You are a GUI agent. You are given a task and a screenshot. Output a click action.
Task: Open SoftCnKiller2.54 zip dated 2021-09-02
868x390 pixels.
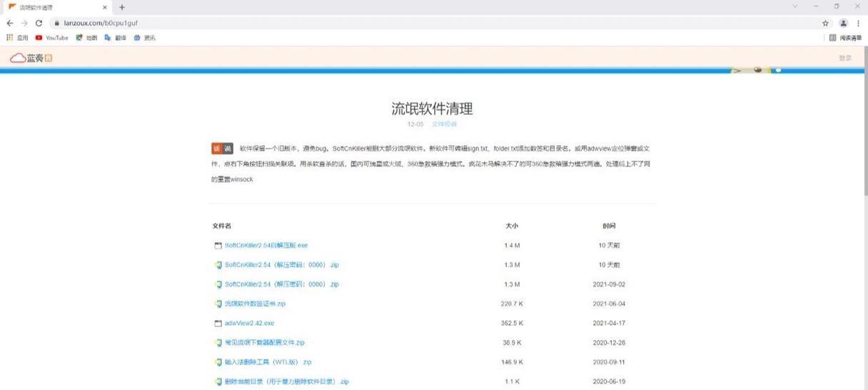coord(282,284)
